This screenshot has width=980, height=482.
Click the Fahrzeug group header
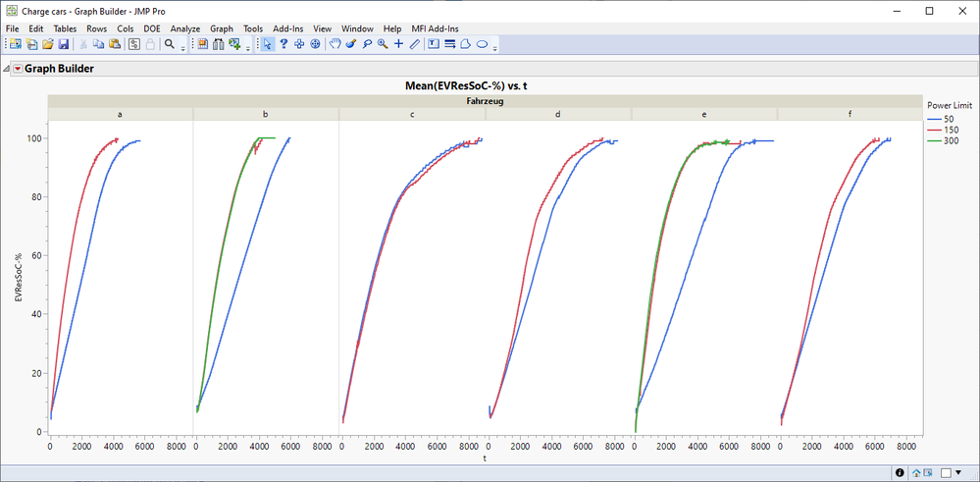(484, 101)
